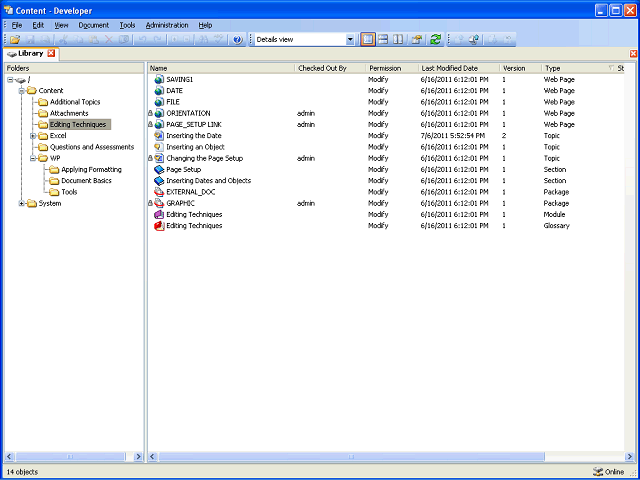Sort by Checked Out By column header
Viewport: 640px width, 480px height.
point(330,68)
